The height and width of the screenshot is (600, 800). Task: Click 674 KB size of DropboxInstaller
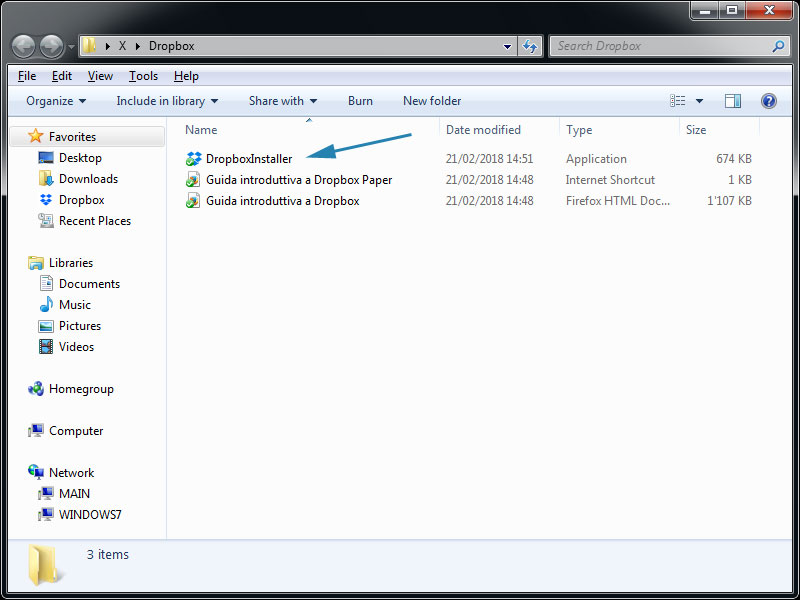734,159
